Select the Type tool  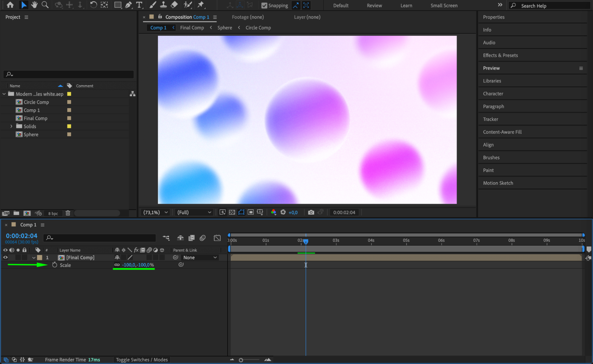pyautogui.click(x=139, y=5)
